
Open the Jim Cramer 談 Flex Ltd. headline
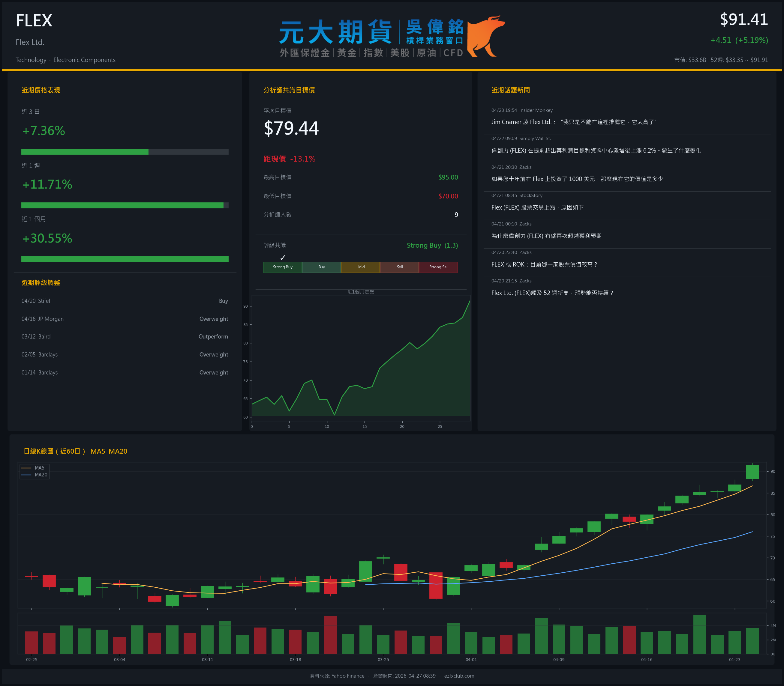click(x=574, y=122)
